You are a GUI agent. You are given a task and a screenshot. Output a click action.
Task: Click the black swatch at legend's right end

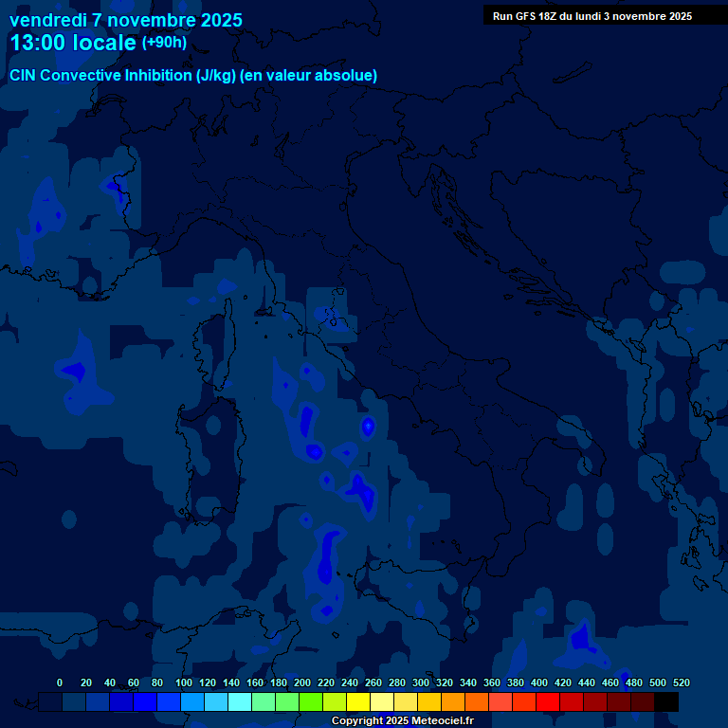pyautogui.click(x=666, y=702)
